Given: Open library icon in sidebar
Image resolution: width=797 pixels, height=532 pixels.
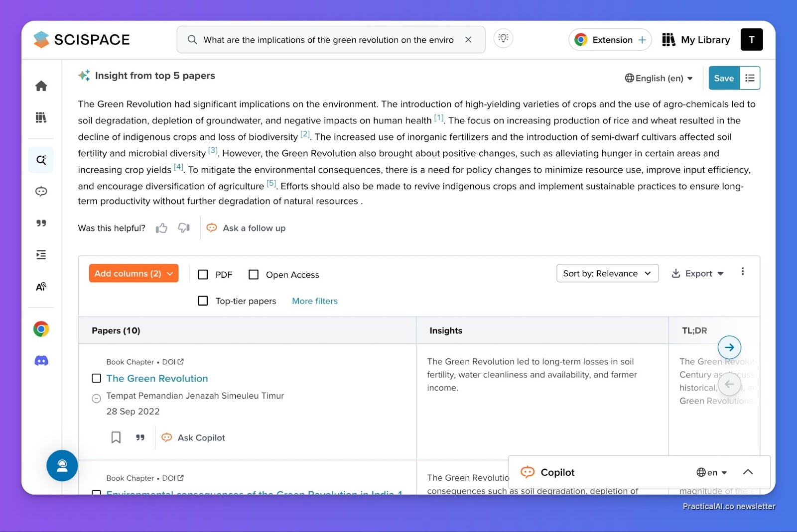Looking at the screenshot, I should pyautogui.click(x=41, y=117).
